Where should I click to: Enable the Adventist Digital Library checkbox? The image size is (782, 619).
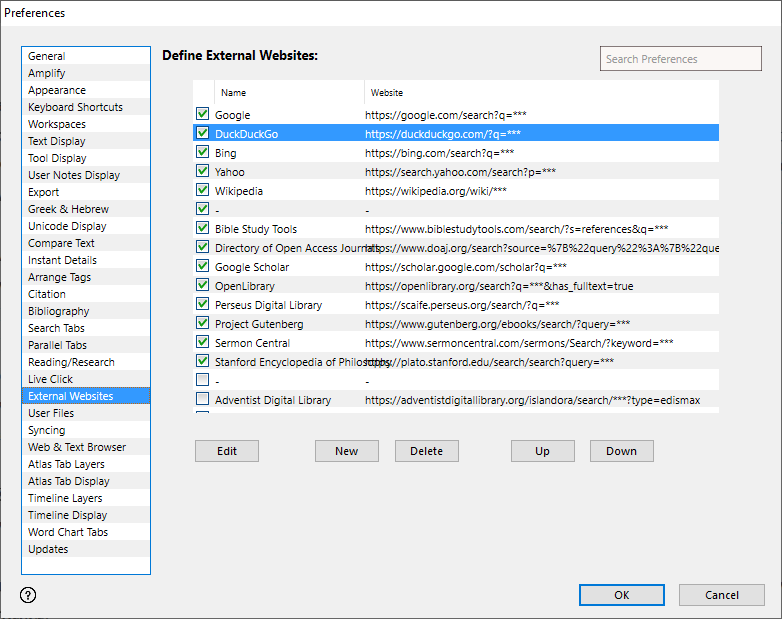coord(203,400)
